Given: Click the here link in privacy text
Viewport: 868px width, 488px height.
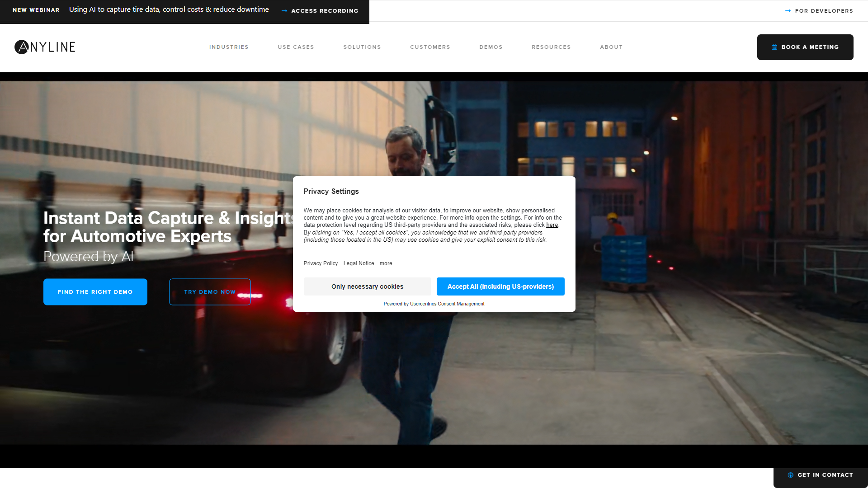Looking at the screenshot, I should pos(552,225).
